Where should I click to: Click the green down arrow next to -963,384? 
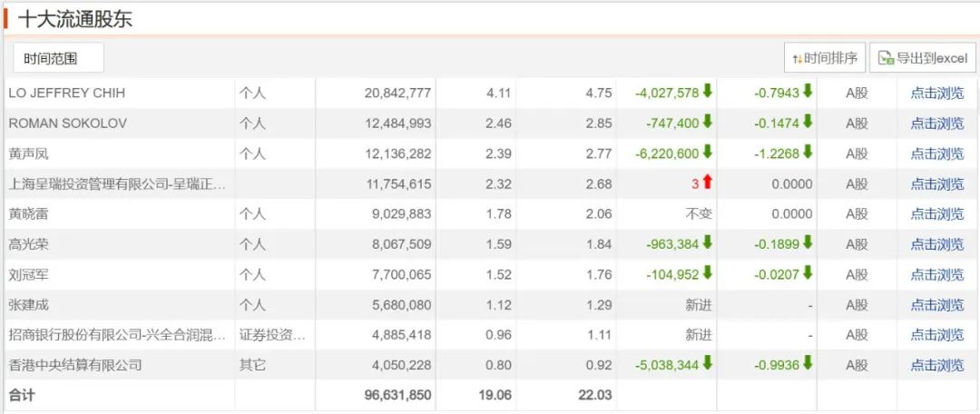(707, 243)
